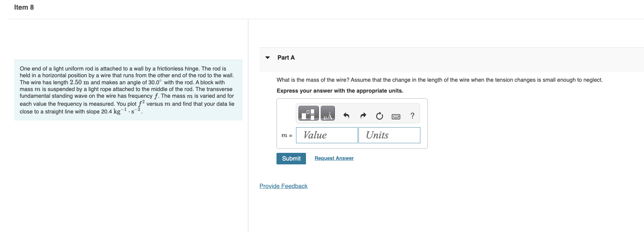Undo the last answer edit
The width and height of the screenshot is (644, 232).
point(346,116)
